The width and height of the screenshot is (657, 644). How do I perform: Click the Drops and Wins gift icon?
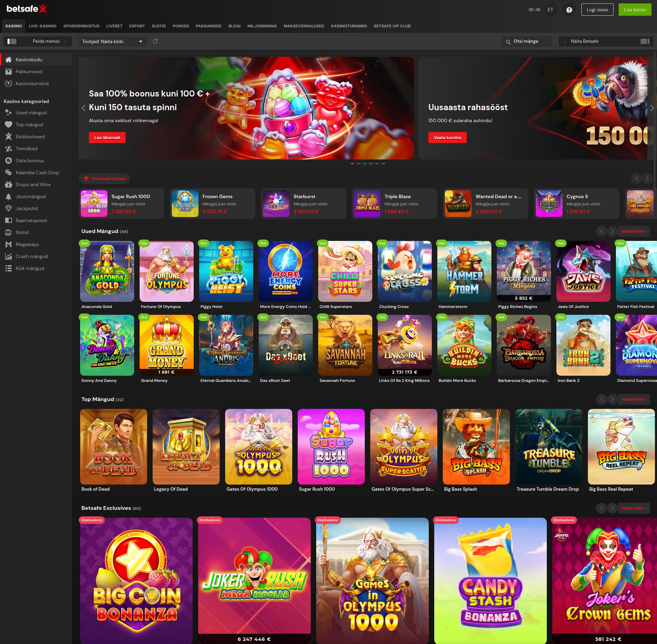[9, 184]
